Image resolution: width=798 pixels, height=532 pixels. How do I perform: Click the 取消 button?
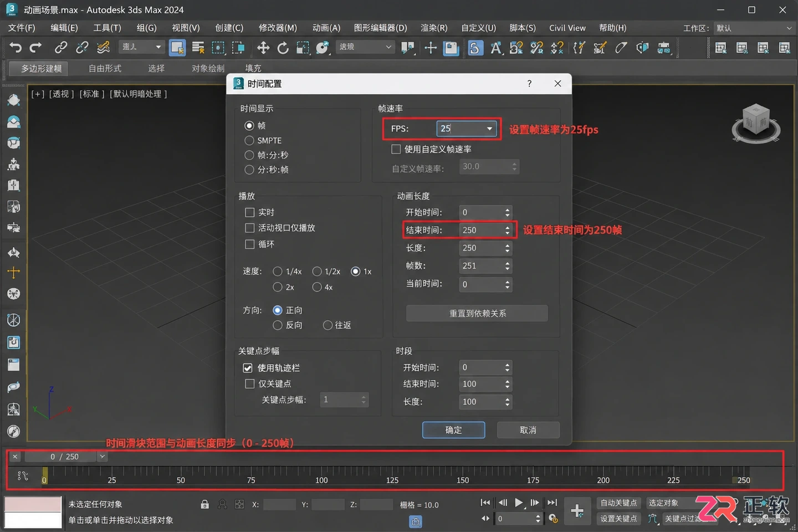(x=528, y=430)
